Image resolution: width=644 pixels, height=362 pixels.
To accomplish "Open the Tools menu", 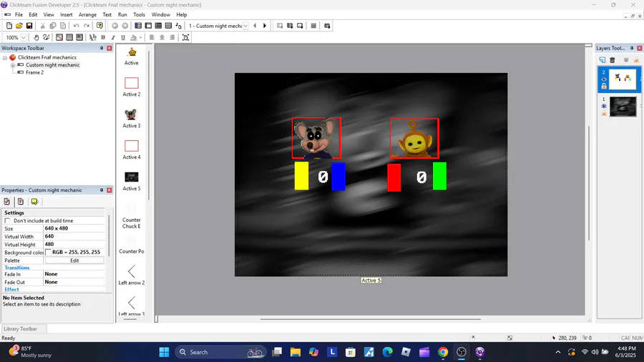I will click(140, 15).
